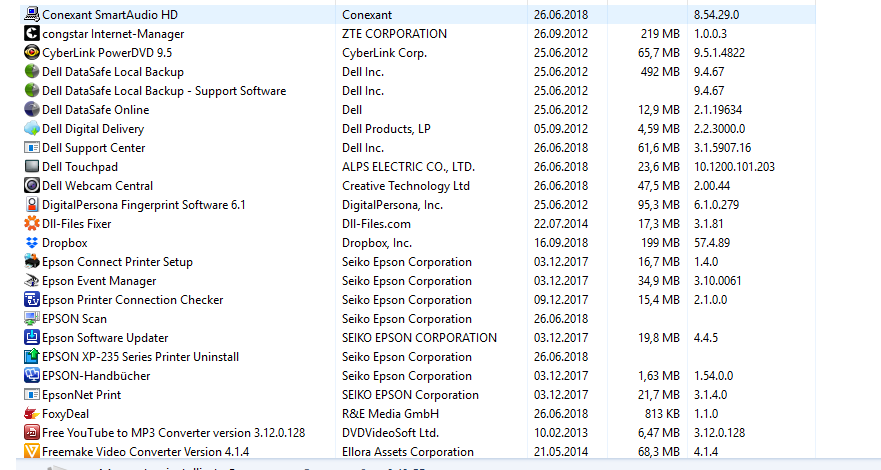881x470 pixels.
Task: Select the FoxyDeal program name
Action: pyautogui.click(x=65, y=414)
